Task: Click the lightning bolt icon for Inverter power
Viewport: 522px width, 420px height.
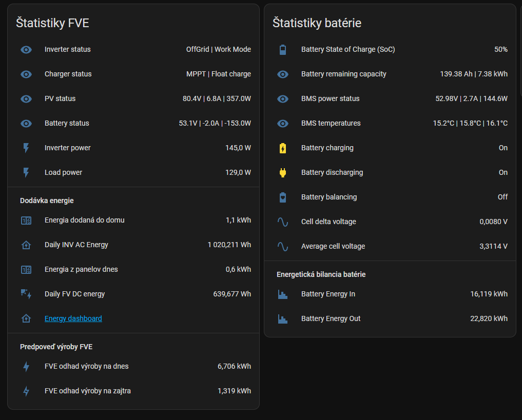Action: click(26, 148)
